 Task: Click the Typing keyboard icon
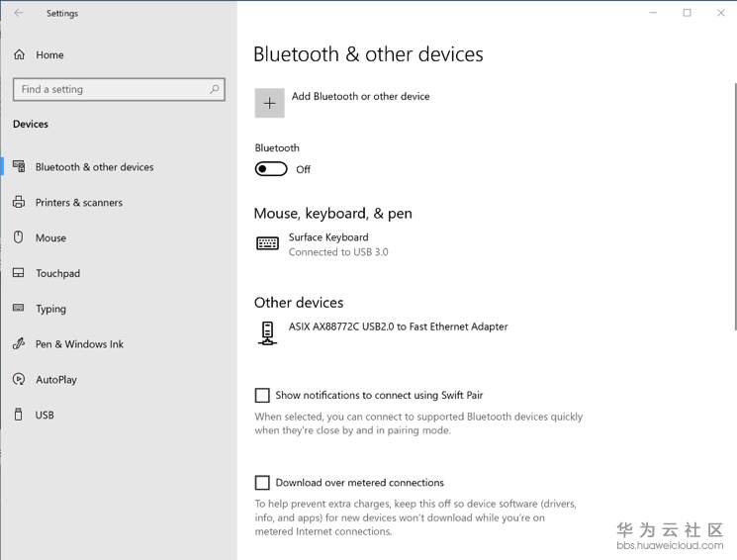18,309
